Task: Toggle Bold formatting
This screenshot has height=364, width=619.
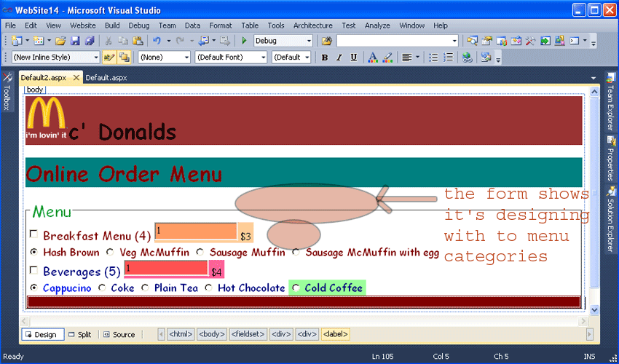Action: point(325,58)
